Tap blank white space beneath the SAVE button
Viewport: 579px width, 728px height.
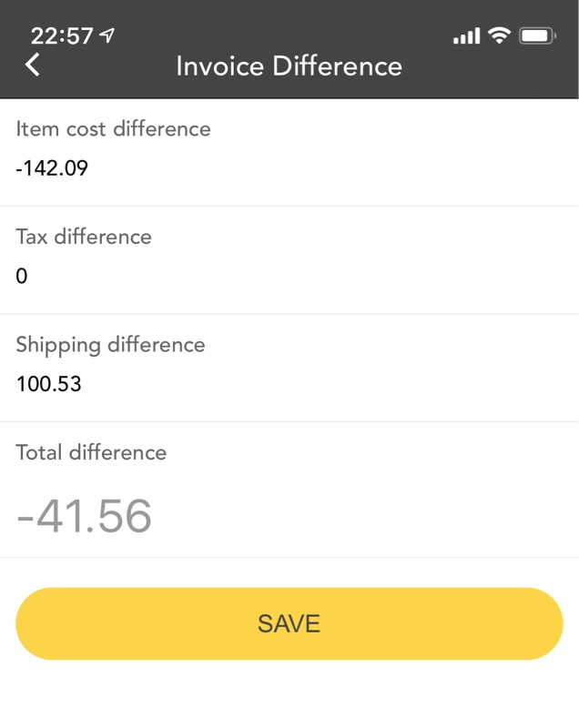click(289, 696)
